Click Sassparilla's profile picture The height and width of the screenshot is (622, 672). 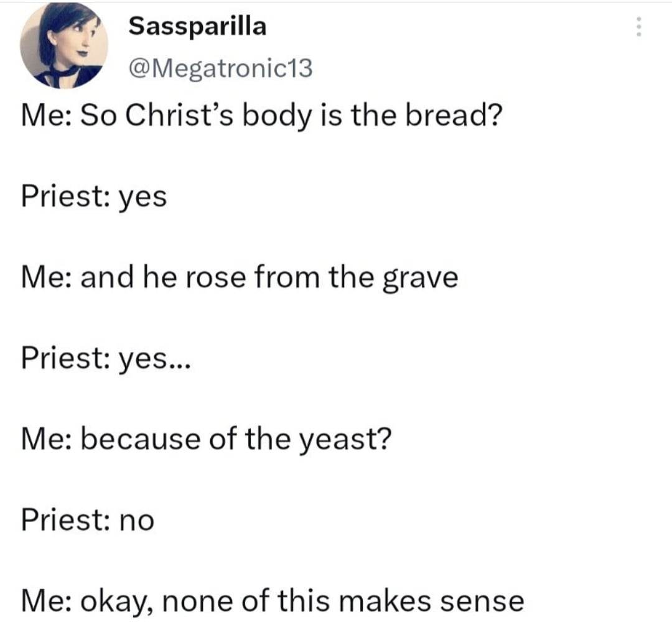click(x=64, y=45)
